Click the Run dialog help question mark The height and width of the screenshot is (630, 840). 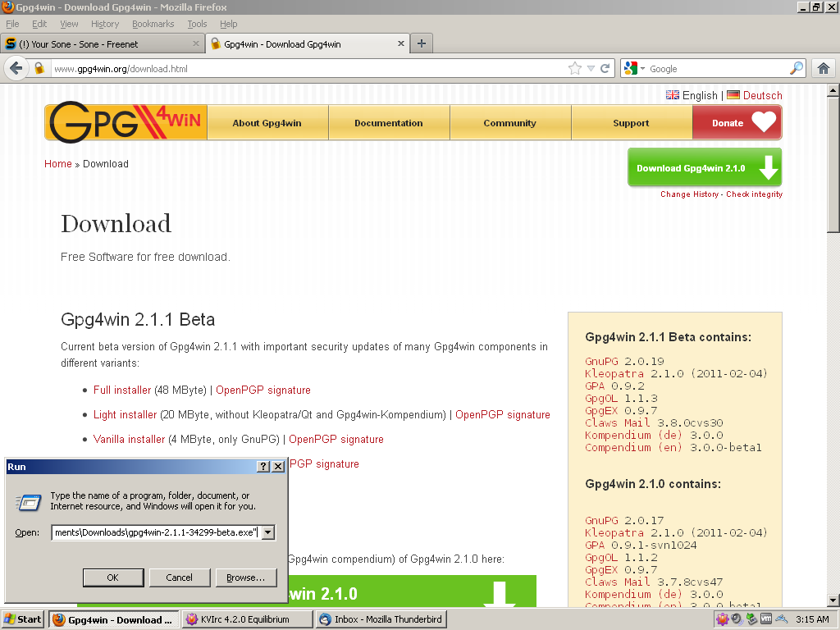coord(263,467)
